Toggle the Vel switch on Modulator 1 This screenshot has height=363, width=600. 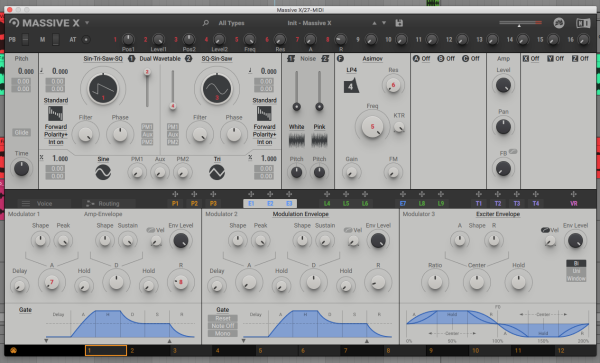point(150,230)
